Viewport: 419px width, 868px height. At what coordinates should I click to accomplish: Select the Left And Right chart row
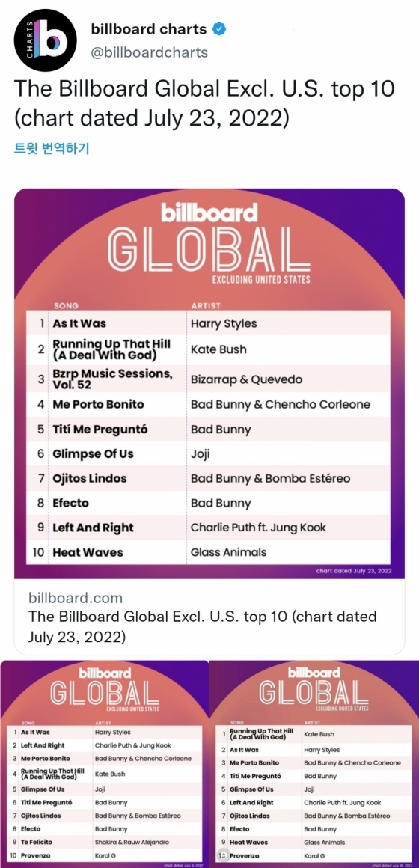point(208,528)
